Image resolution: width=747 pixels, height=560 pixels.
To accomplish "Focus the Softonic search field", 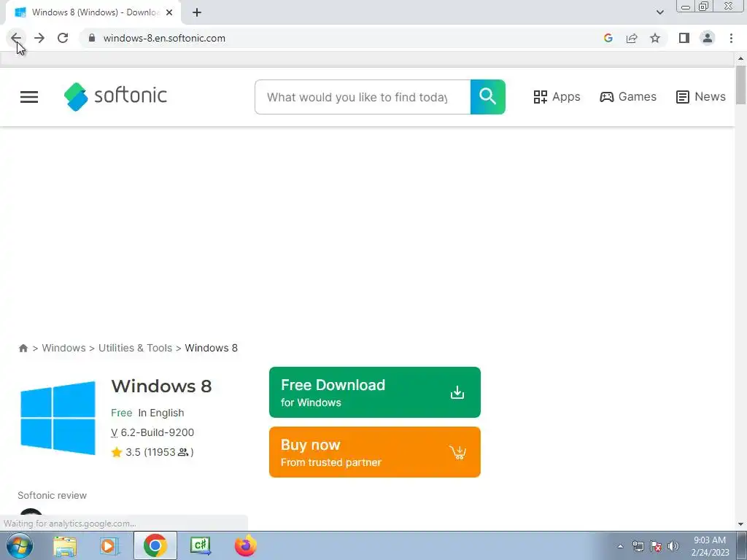I will [x=363, y=97].
